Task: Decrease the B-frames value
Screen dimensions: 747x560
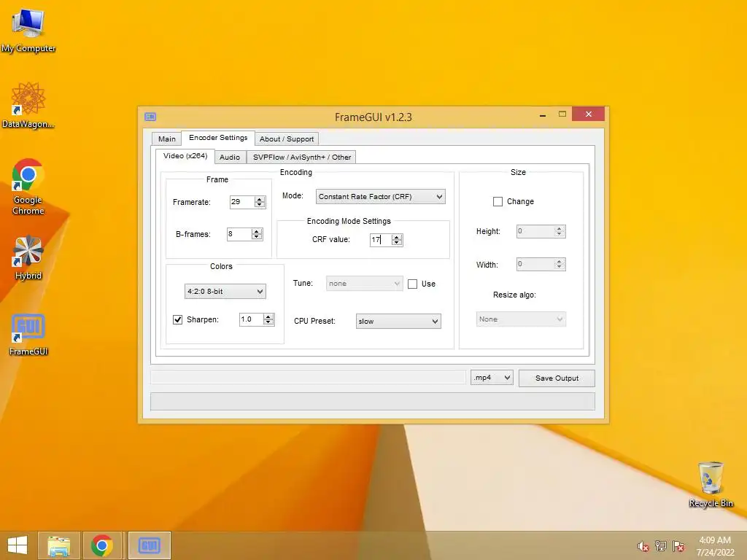Action: click(257, 237)
